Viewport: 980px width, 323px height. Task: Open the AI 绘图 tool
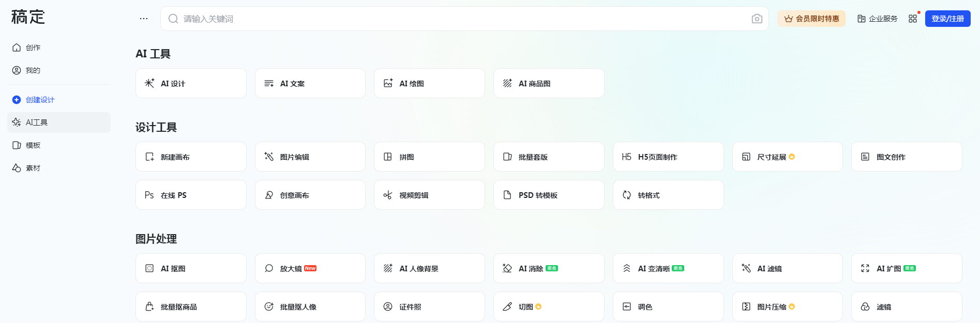(x=429, y=83)
